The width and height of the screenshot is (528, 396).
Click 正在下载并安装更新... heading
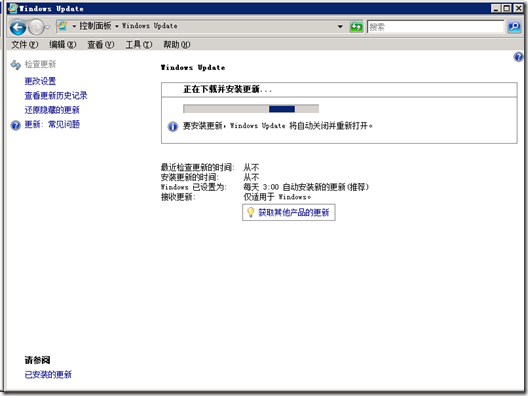[x=227, y=89]
